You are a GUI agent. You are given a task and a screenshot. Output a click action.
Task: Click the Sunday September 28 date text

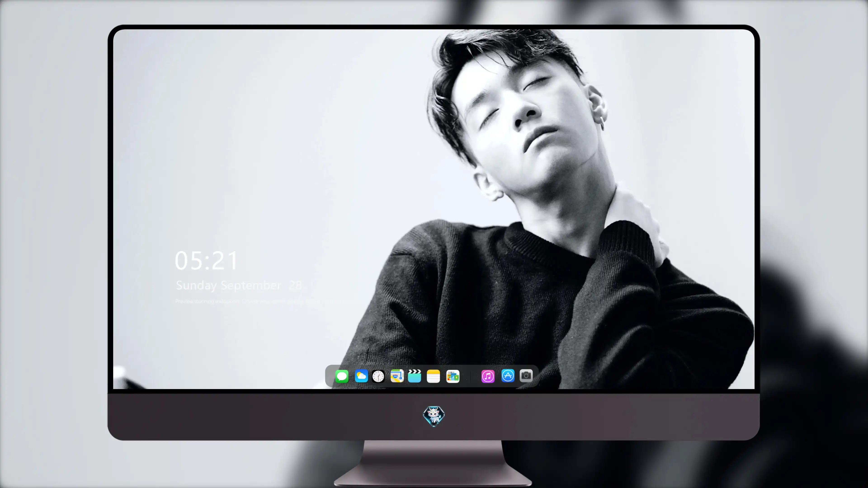(x=239, y=286)
